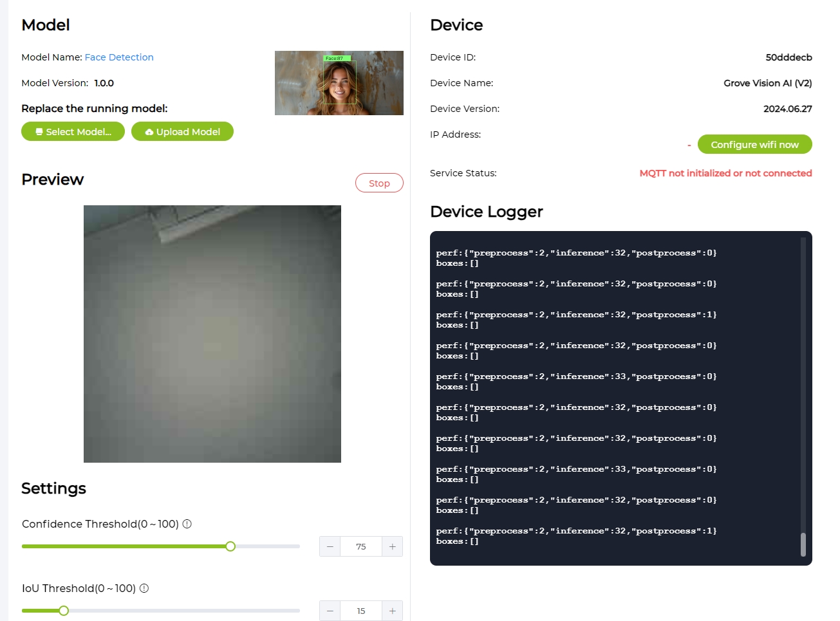Click the Select Model button

pos(73,132)
